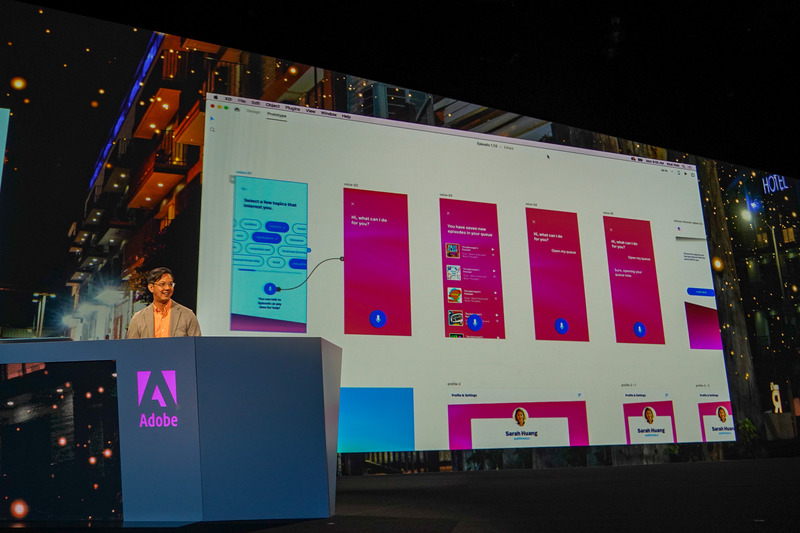This screenshot has height=533, width=800.
Task: Click the mobile device preview icon
Action: (x=678, y=173)
